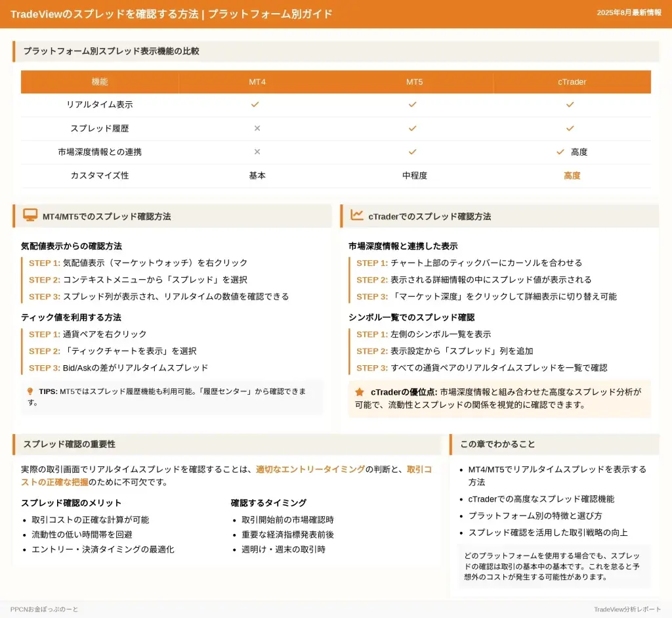The width and height of the screenshot is (672, 618).
Task: Click the star icon beside cTraderの優位点
Action: (360, 391)
